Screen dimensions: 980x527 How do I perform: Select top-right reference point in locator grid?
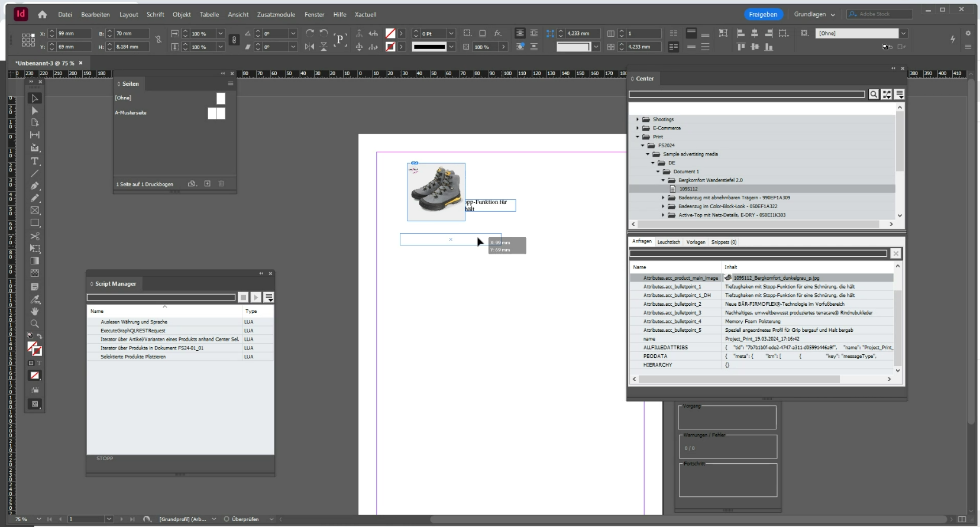coord(33,35)
